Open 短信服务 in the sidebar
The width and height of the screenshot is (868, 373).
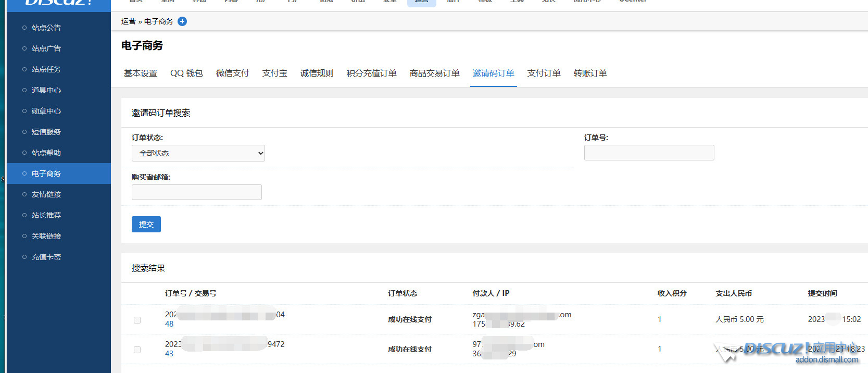tap(46, 132)
